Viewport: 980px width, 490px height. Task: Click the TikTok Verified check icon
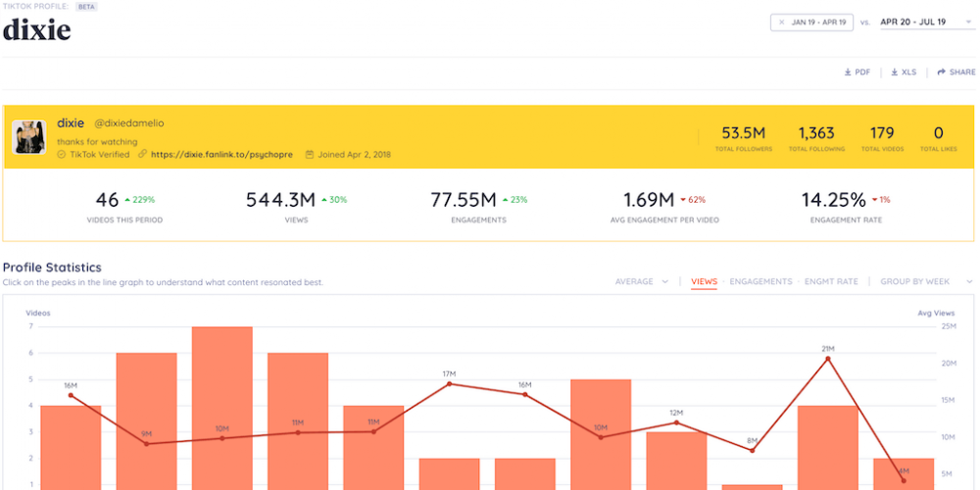point(61,155)
